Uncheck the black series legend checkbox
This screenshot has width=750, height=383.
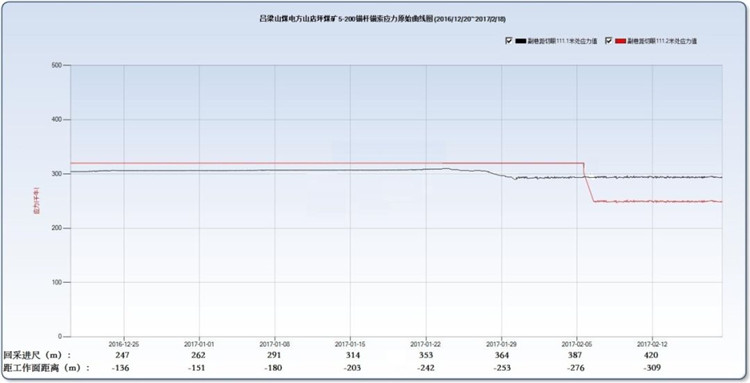tap(508, 41)
